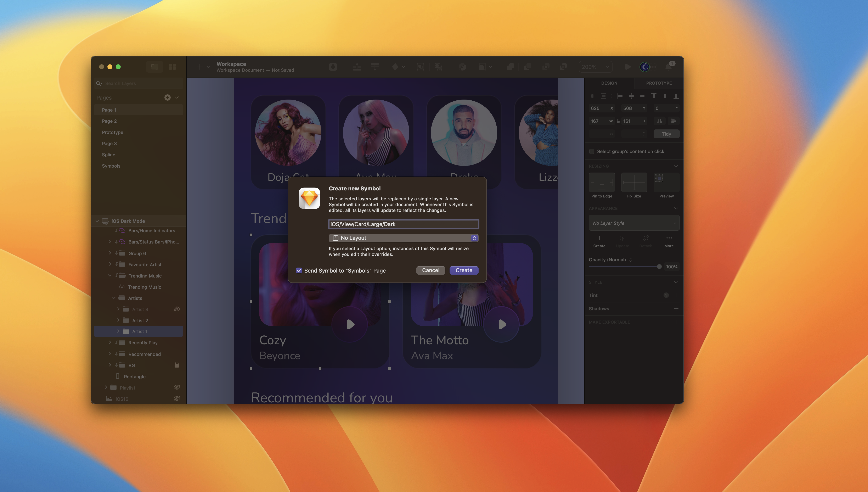Enable Select group's content on click

click(592, 151)
